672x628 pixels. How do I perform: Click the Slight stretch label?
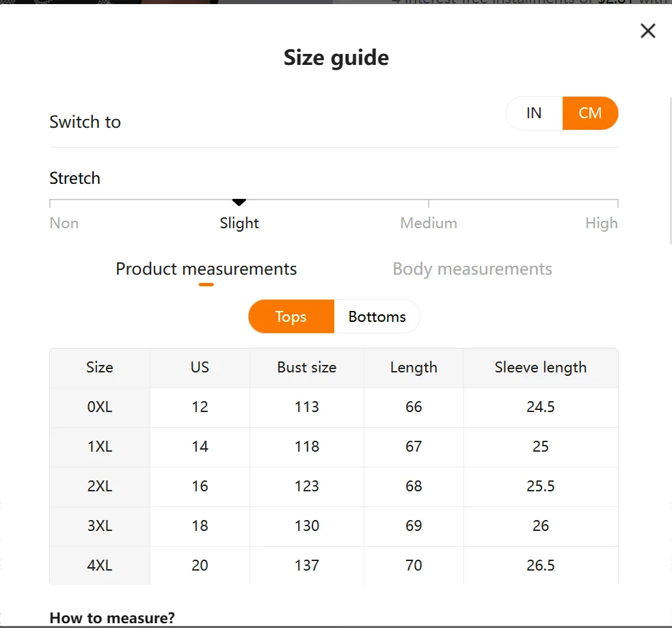[239, 223]
